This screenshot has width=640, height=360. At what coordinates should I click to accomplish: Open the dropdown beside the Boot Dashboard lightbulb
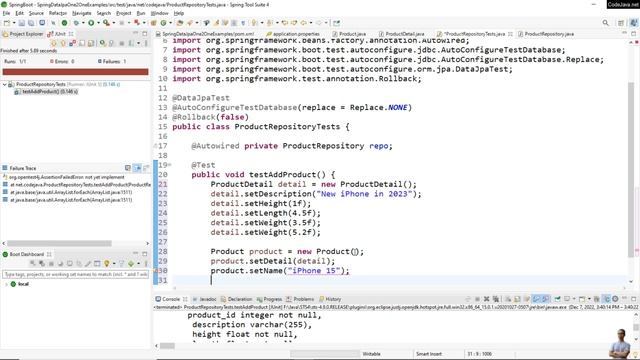point(113,264)
